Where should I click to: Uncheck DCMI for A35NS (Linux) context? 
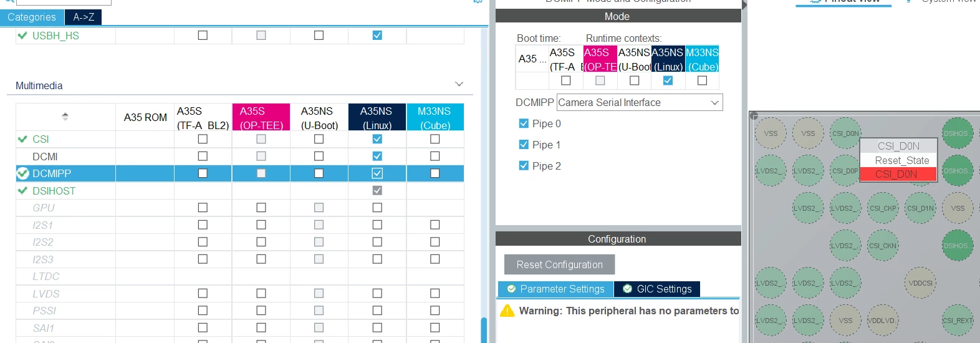coord(377,156)
